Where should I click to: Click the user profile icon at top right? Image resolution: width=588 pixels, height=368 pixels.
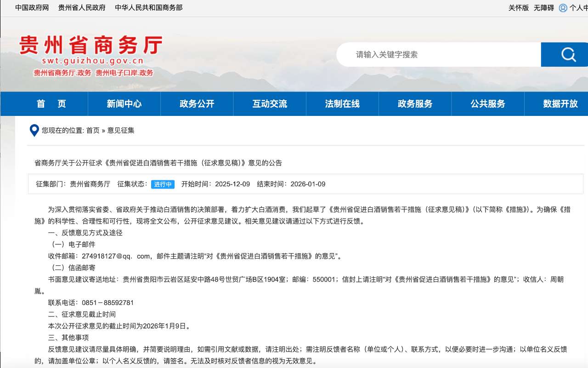563,8
